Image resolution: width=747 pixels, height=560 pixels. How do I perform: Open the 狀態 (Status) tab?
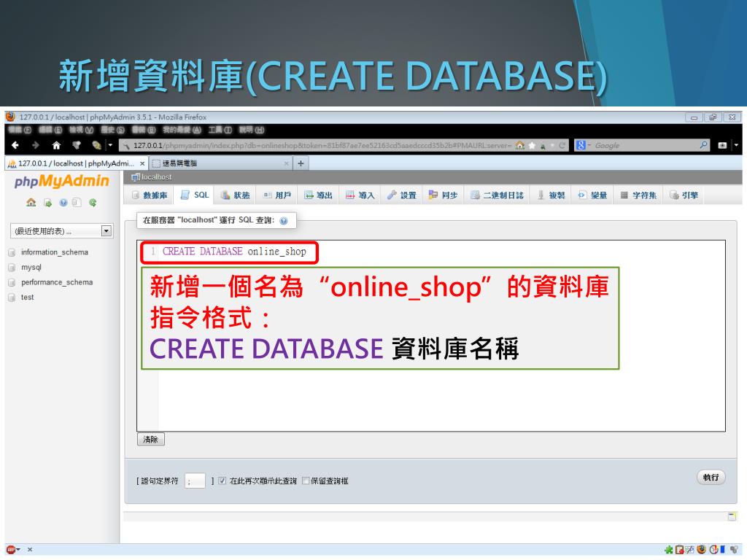(236, 195)
